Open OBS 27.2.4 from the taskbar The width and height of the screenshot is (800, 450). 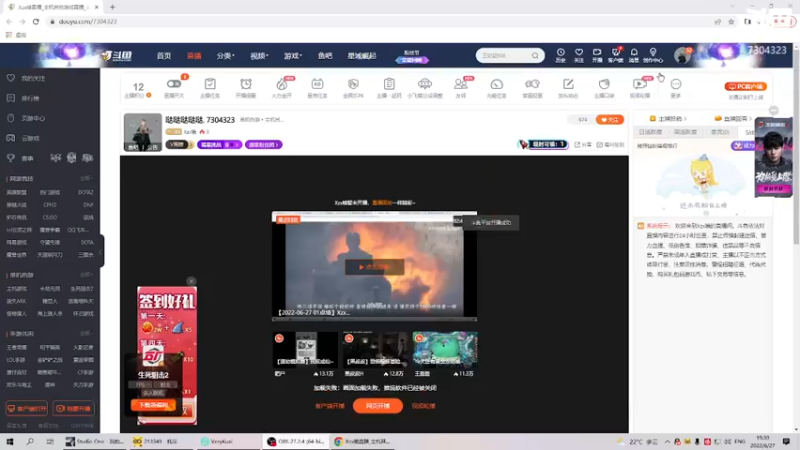pos(295,441)
